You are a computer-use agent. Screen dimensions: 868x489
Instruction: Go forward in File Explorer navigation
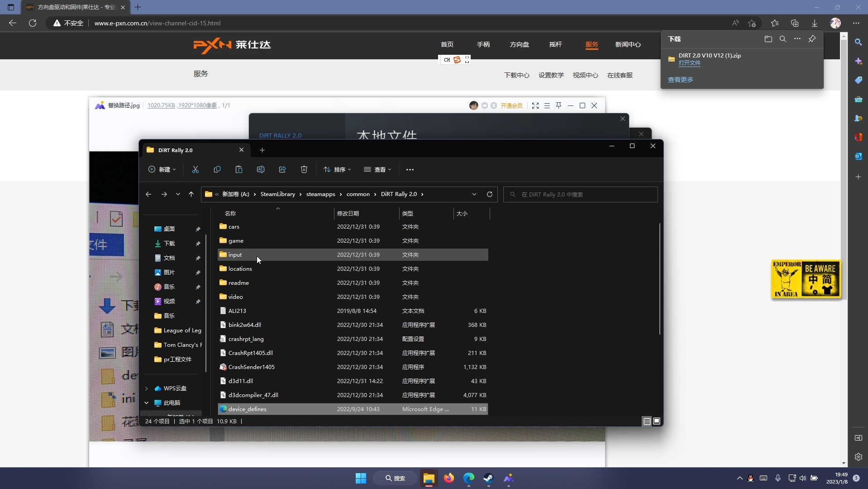click(x=164, y=194)
